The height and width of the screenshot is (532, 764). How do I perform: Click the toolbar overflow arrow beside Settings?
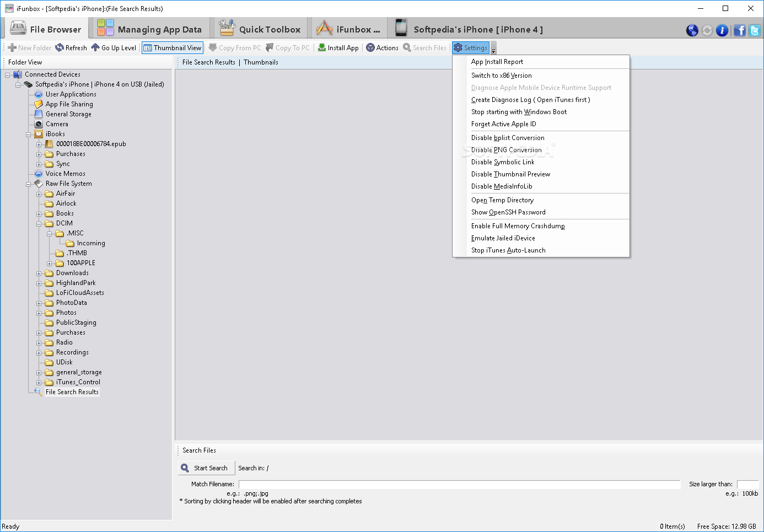pyautogui.click(x=493, y=48)
